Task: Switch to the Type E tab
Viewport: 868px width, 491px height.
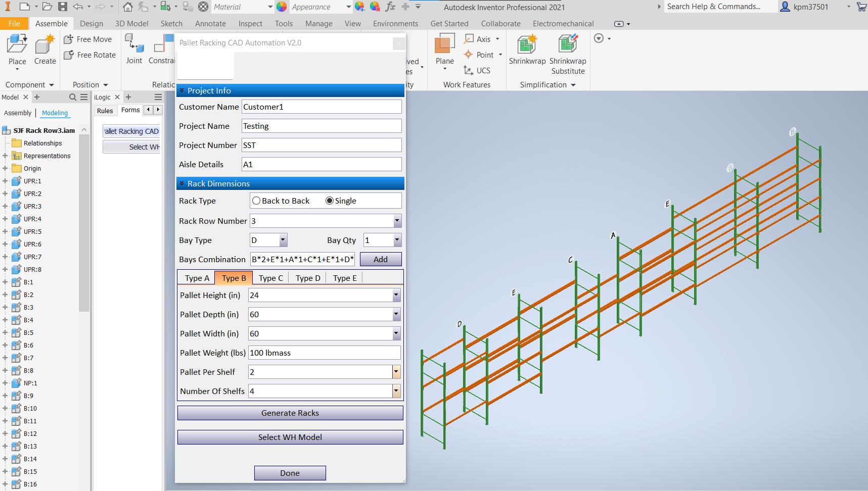Action: (345, 278)
